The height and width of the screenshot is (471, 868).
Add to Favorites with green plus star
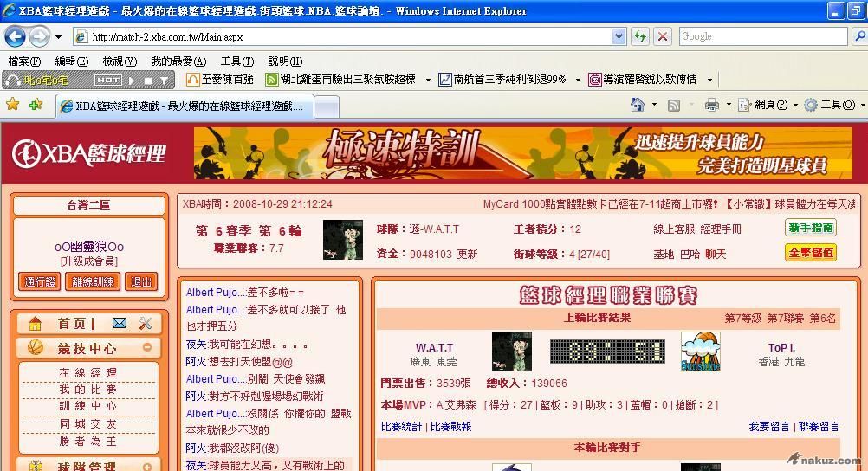pyautogui.click(x=36, y=105)
